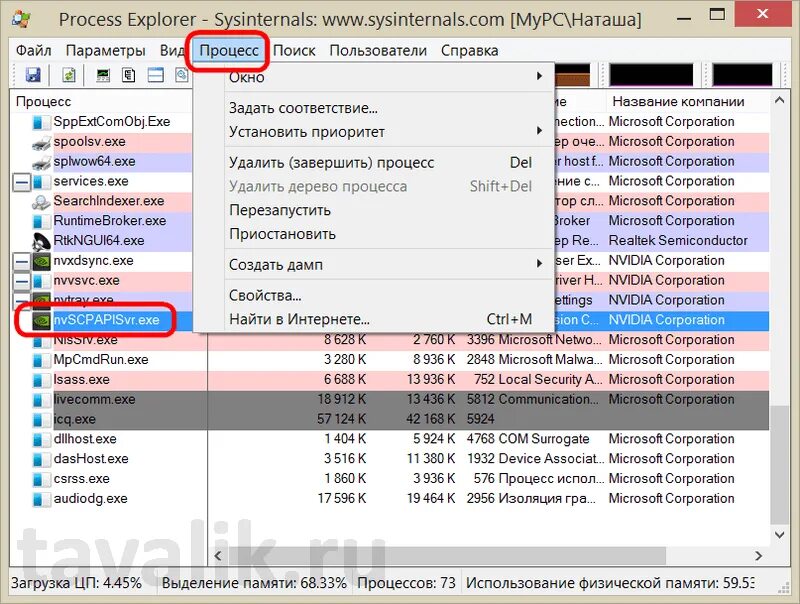The image size is (800, 604).
Task: Open the Пользователи menu
Action: (378, 51)
